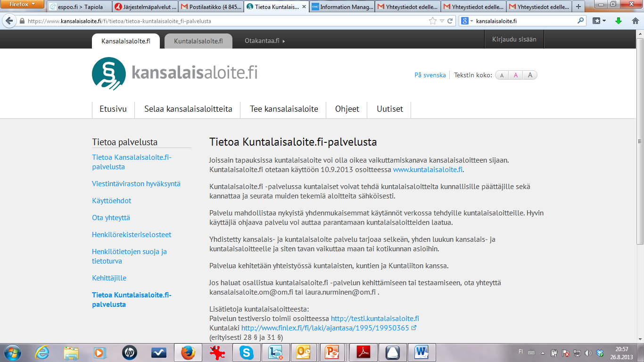Expand the Otakantaa.fi arrow menu

point(284,41)
